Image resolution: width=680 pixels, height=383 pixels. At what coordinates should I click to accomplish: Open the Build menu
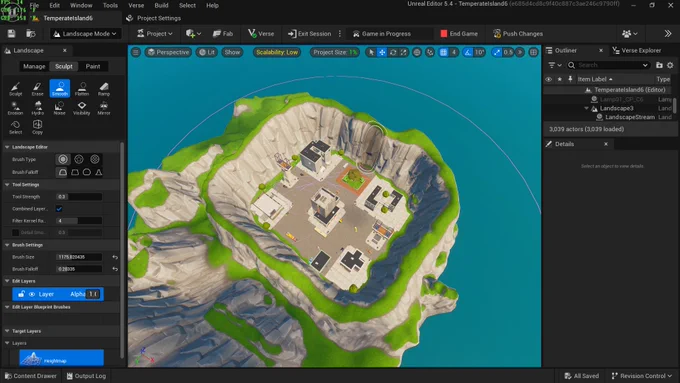coord(161,5)
